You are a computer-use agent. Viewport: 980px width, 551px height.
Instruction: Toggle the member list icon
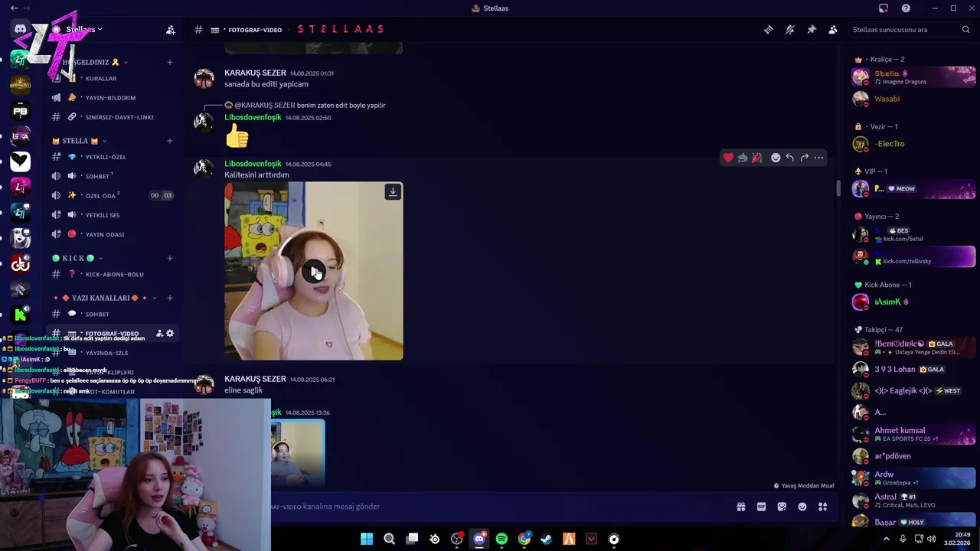pyautogui.click(x=833, y=30)
